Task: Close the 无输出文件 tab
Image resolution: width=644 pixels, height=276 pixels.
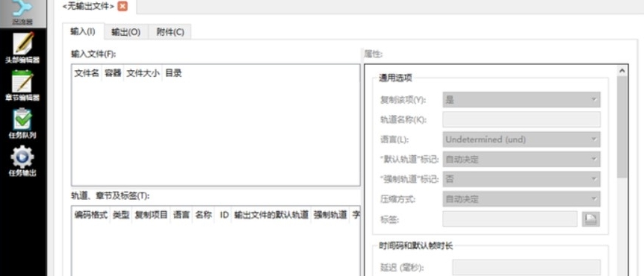Action: point(123,6)
